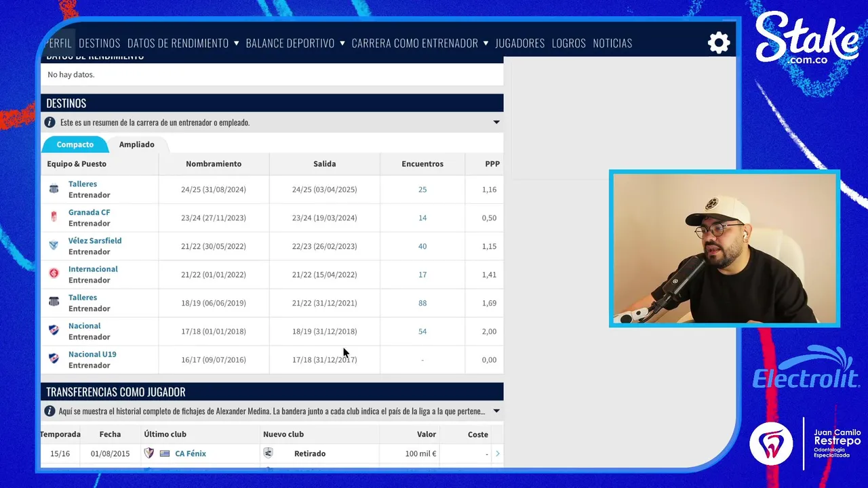Open the 54 matches link for Nacional

click(422, 331)
